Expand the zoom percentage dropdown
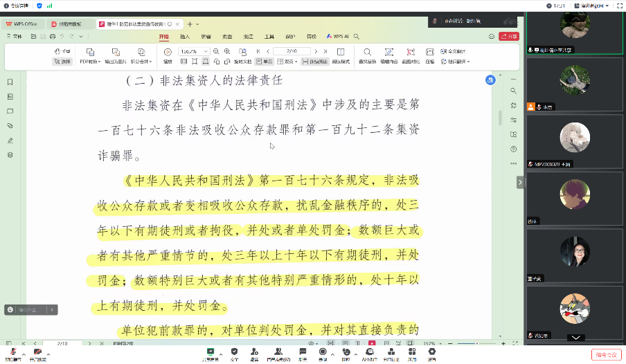The width and height of the screenshot is (626, 364). [x=208, y=51]
